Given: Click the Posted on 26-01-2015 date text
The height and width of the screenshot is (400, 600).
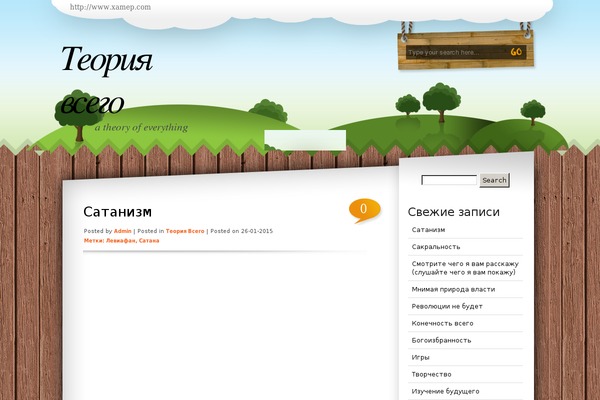Looking at the screenshot, I should 241,231.
